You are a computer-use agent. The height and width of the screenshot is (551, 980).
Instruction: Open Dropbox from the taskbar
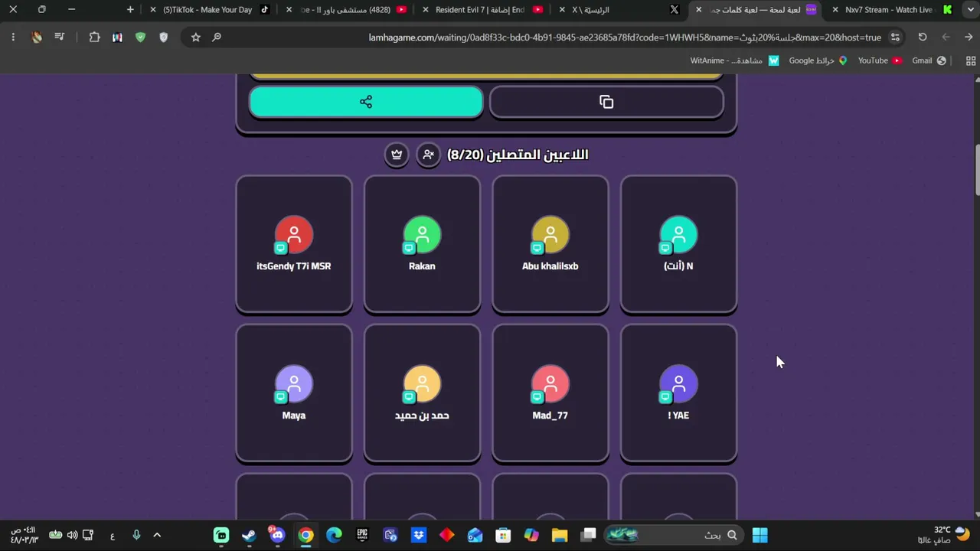(x=419, y=535)
